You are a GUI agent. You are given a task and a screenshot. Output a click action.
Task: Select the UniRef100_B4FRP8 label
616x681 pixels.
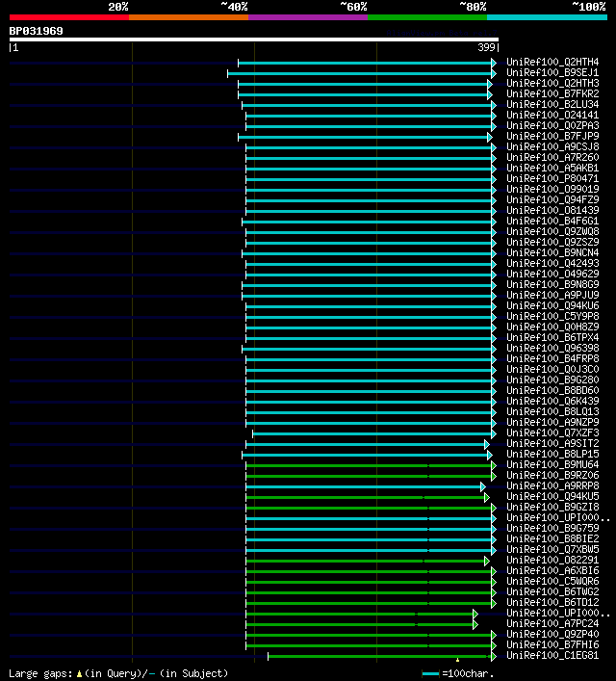[x=552, y=358]
